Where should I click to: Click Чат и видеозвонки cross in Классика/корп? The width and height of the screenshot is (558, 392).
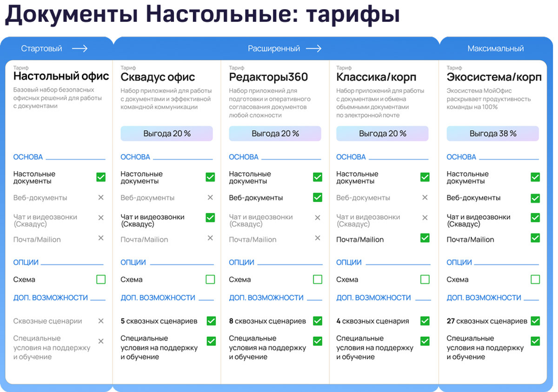tap(425, 217)
